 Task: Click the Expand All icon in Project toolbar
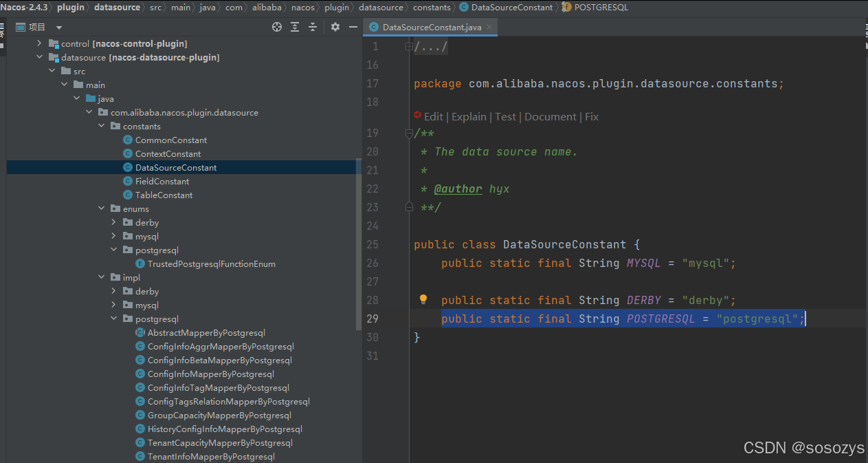pos(295,27)
